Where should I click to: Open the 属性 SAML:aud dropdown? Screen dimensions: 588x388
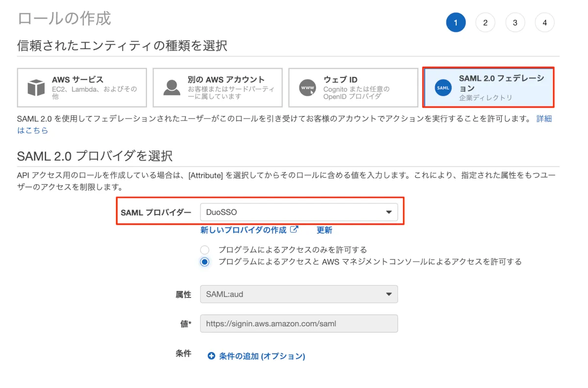[x=299, y=294]
